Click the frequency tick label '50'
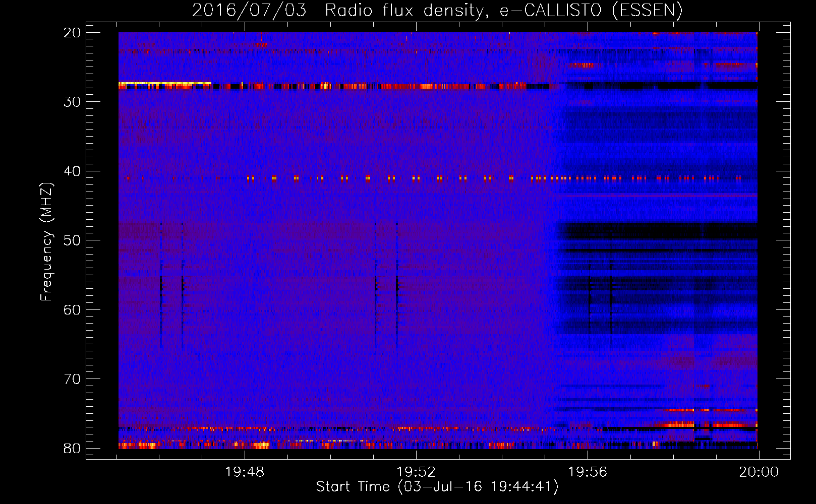This screenshot has width=816, height=504. tap(72, 240)
